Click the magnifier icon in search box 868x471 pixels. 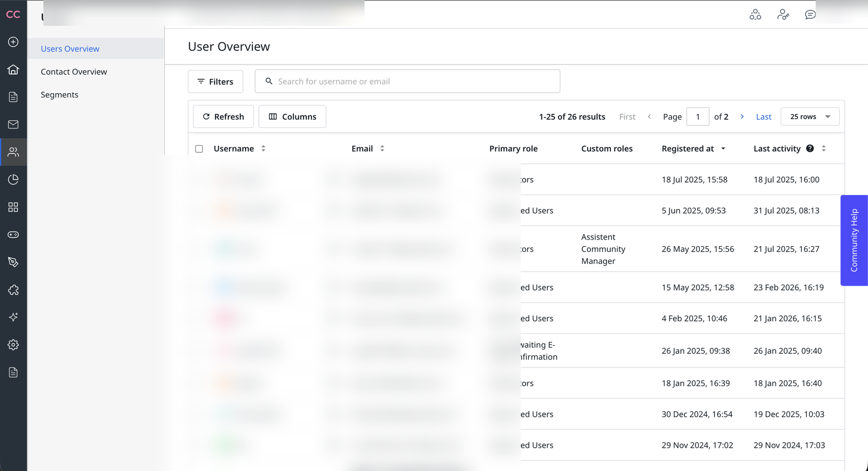[269, 81]
